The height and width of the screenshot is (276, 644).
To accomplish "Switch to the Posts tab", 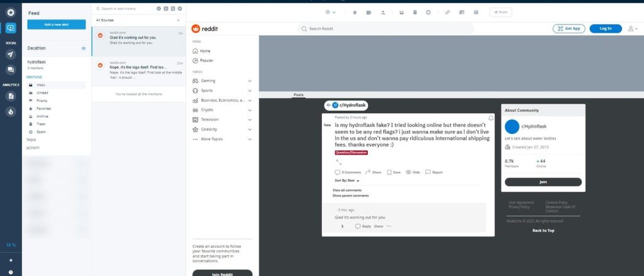I will 299,95.
